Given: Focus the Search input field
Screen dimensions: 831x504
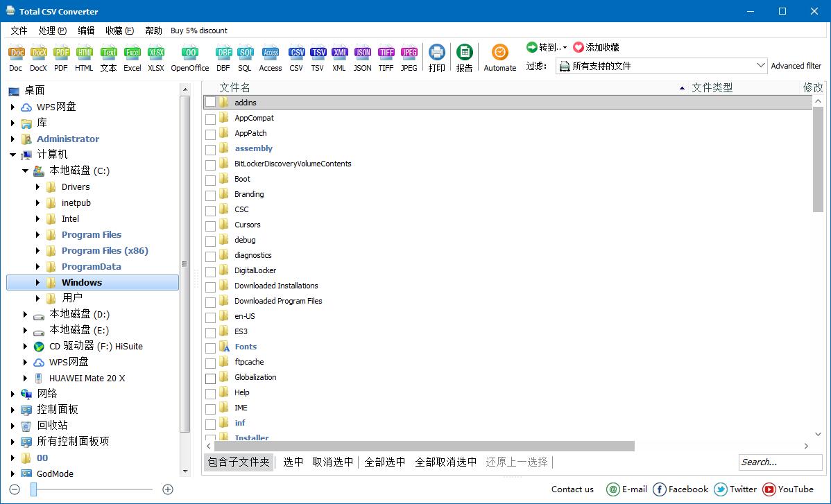Looking at the screenshot, I should [x=780, y=462].
